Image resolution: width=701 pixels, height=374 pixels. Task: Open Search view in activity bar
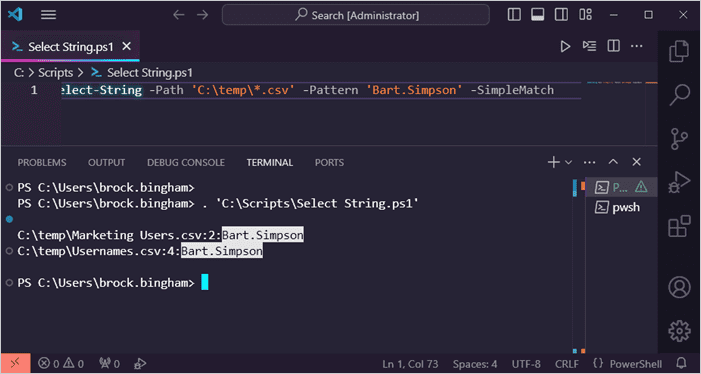coord(679,95)
